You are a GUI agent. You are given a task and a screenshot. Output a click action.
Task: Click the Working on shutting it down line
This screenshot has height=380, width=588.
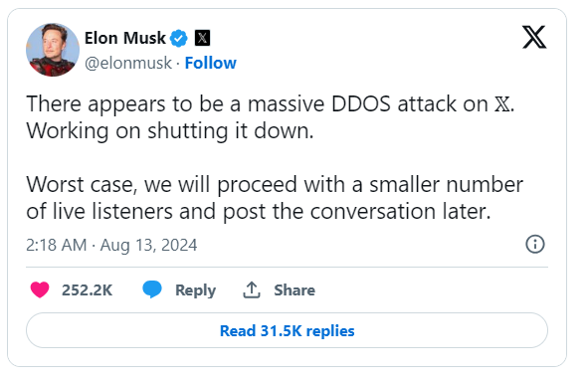click(170, 131)
